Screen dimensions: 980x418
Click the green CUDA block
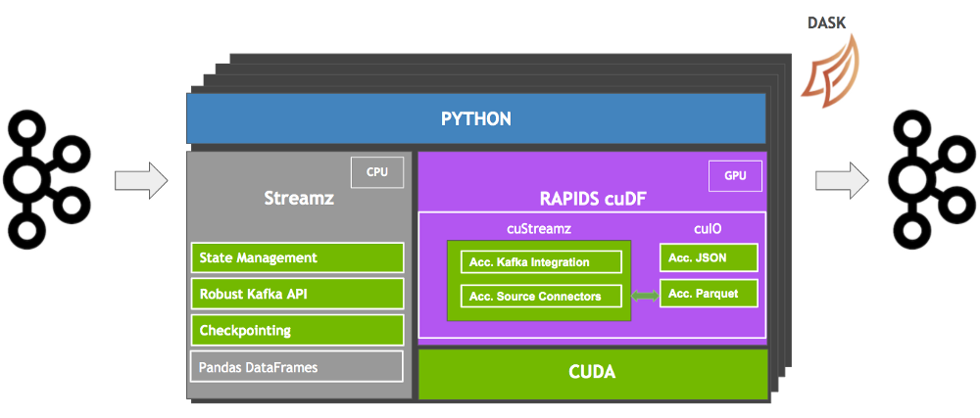click(592, 374)
